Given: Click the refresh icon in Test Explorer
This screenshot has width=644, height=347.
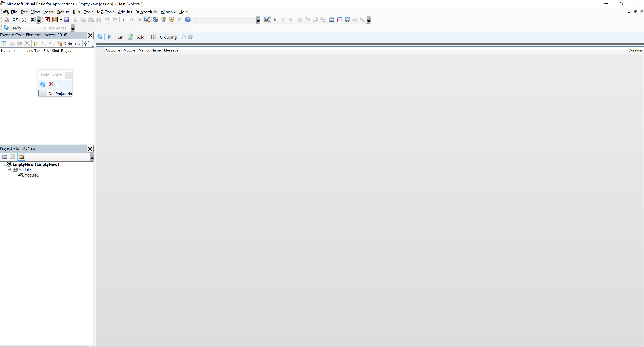Looking at the screenshot, I should tap(100, 37).
